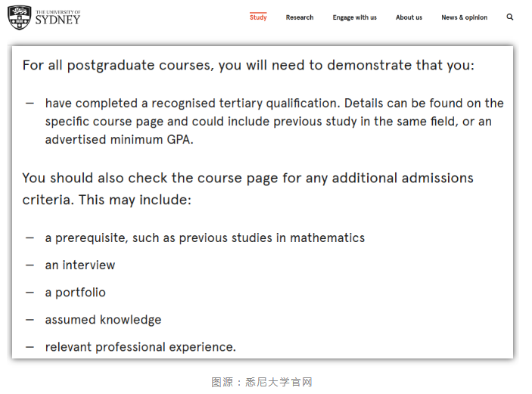Screen dimensions: 532x394
Task: Open the About us menu item
Action: point(409,17)
